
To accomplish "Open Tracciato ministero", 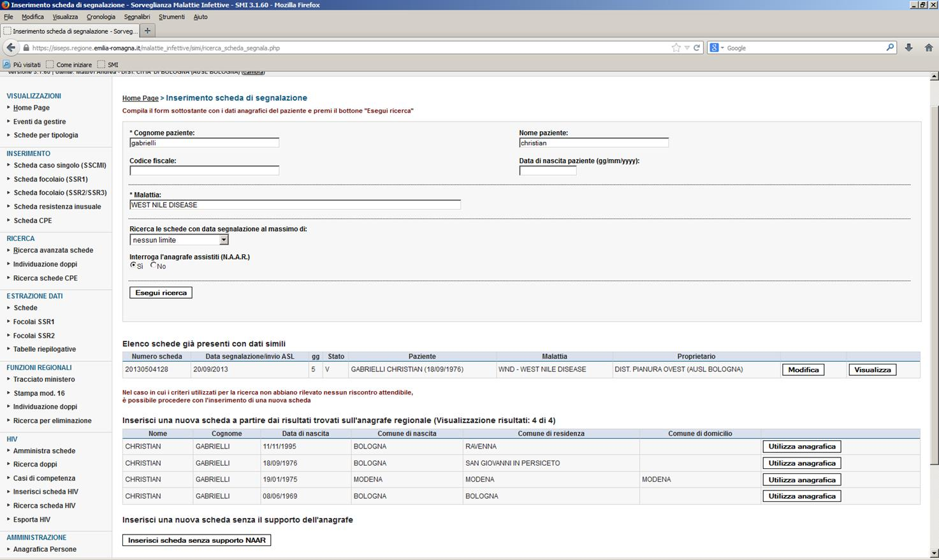I will [44, 379].
